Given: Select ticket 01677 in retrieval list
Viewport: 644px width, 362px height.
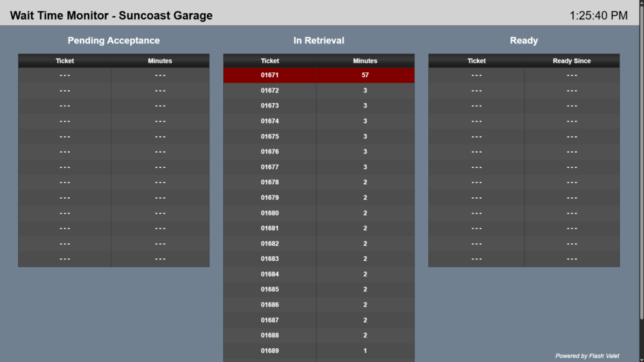Looking at the screenshot, I should [x=270, y=167].
